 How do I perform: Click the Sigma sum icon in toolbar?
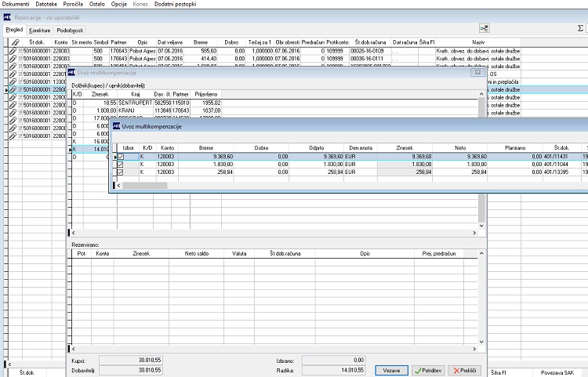pos(580,28)
